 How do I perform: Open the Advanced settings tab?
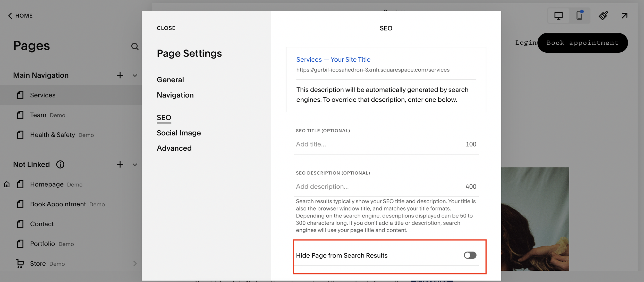click(x=174, y=148)
